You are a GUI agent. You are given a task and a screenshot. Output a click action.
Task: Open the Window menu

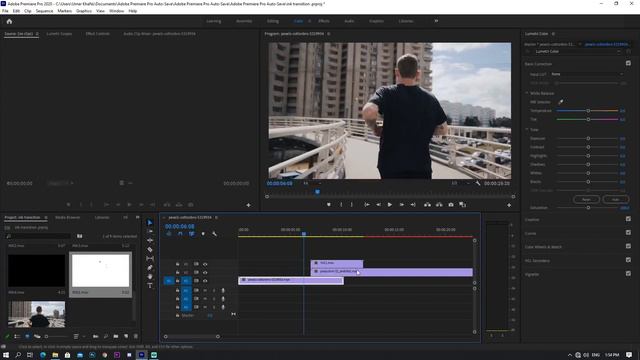[116, 11]
